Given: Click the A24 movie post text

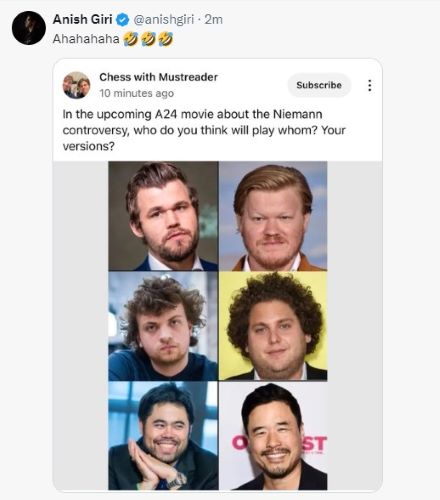Looking at the screenshot, I should click(204, 130).
